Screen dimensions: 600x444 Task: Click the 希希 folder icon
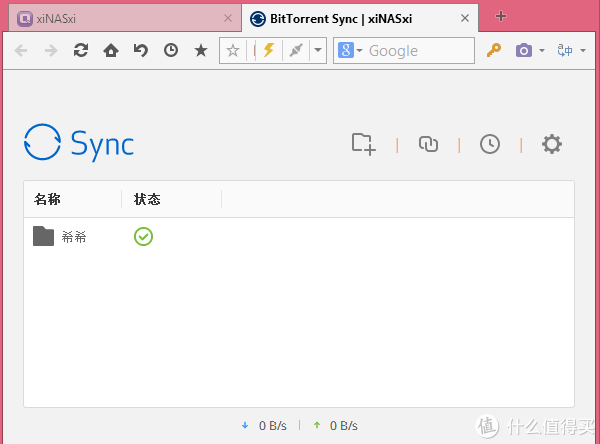[43, 236]
